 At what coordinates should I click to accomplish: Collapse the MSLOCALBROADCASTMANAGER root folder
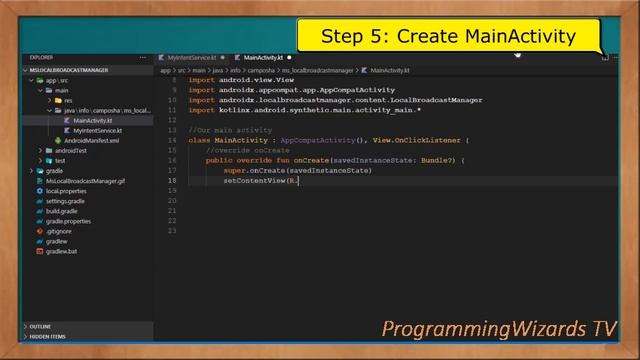coord(26,70)
